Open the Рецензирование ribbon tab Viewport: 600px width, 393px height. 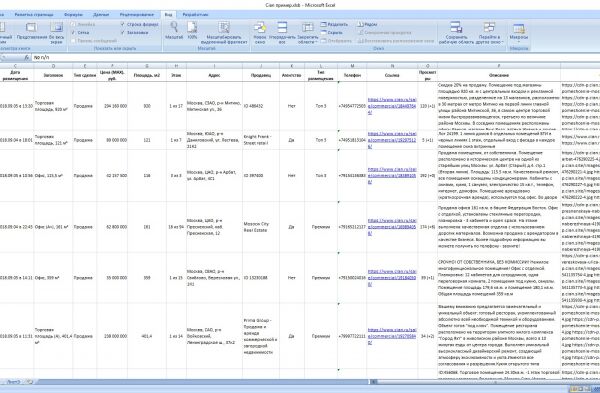(x=137, y=15)
